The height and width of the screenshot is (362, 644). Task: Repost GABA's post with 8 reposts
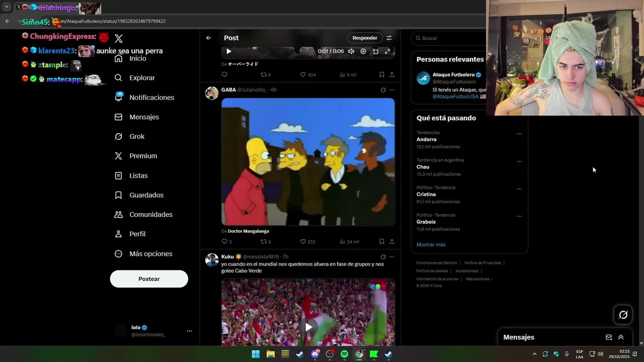tap(266, 241)
